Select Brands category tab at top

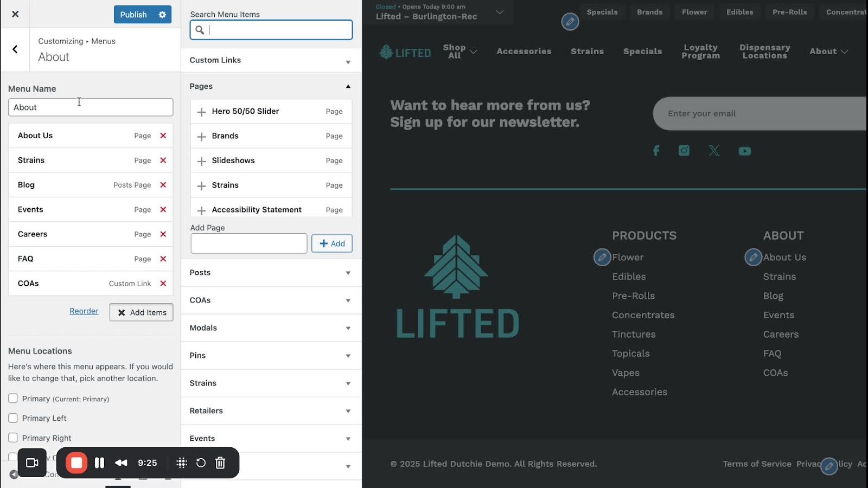[x=649, y=12]
